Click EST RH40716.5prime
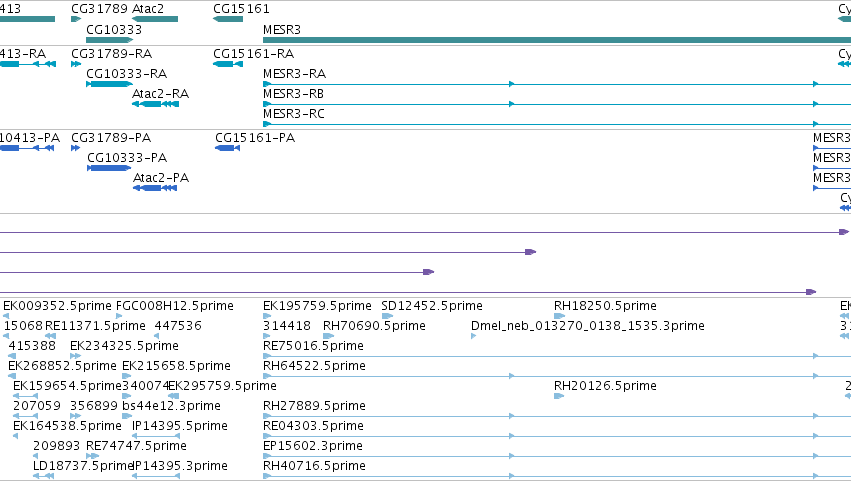This screenshot has height=481, width=851. 314,467
